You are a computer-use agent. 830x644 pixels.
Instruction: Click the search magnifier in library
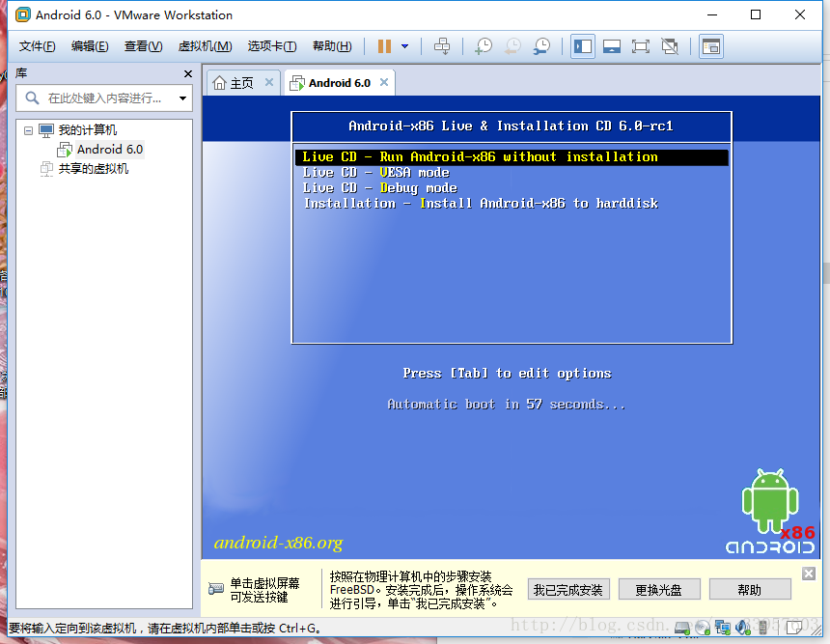(x=32, y=98)
